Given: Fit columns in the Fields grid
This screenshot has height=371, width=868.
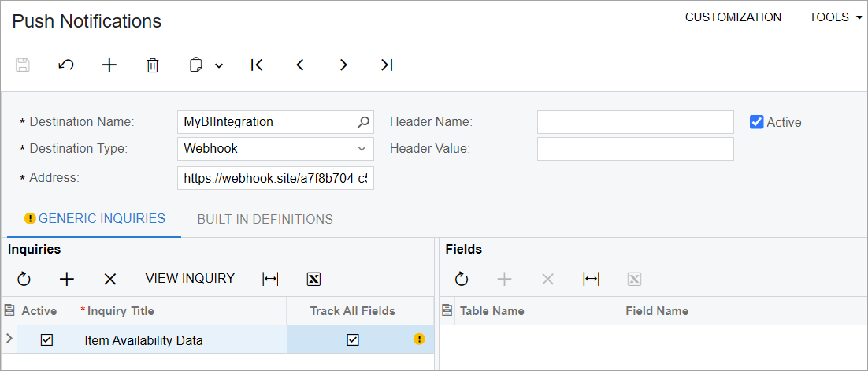Looking at the screenshot, I should [591, 279].
